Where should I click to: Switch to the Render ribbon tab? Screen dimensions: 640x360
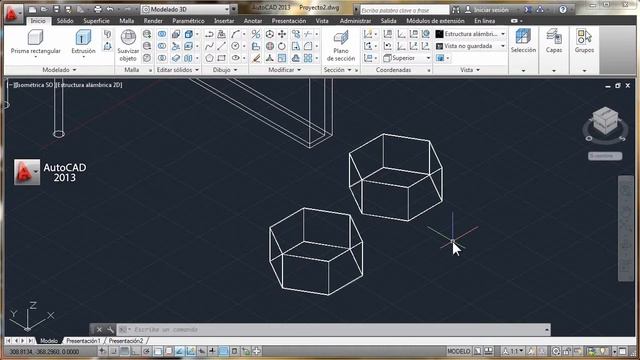click(x=153, y=20)
